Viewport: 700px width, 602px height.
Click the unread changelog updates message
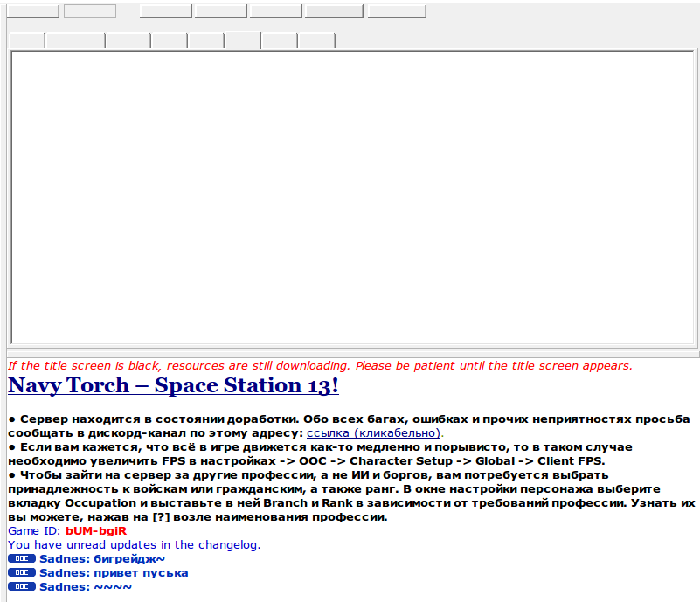coord(134,544)
